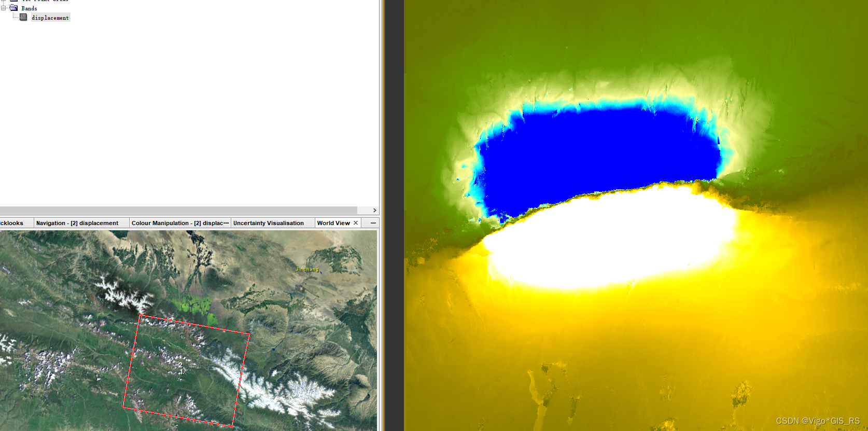Click the Bands folder icon
Image resolution: width=868 pixels, height=431 pixels.
pos(14,8)
